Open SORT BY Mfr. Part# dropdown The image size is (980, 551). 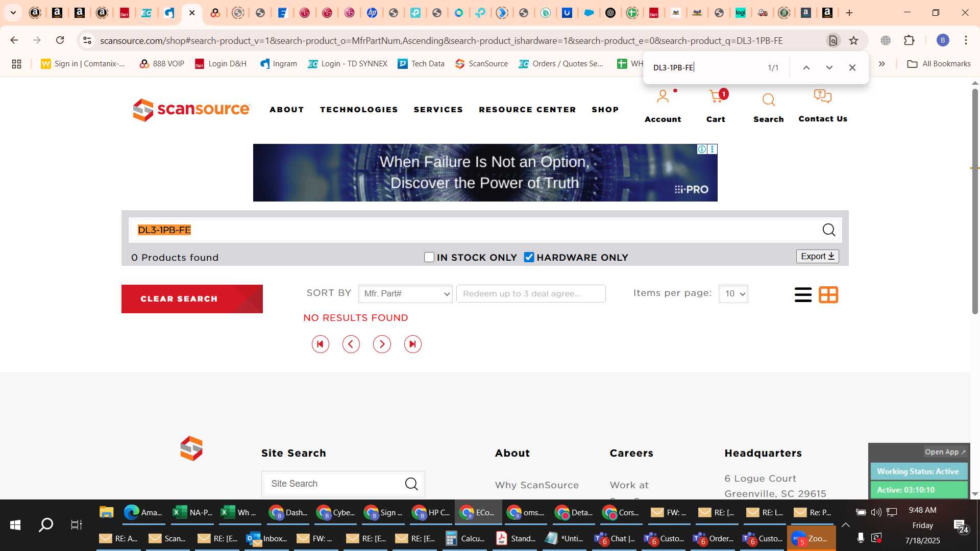[405, 294]
